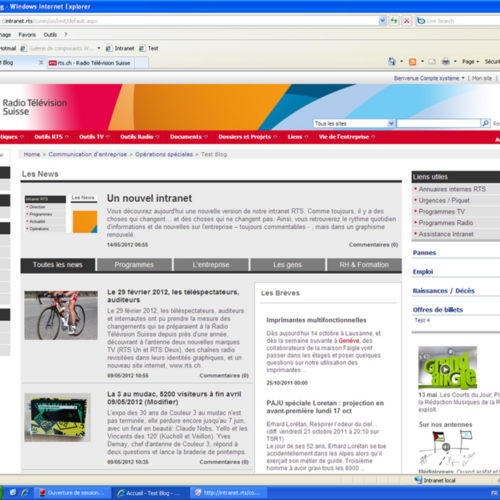
Task: Open Assistance Intranet link
Action: (446, 234)
